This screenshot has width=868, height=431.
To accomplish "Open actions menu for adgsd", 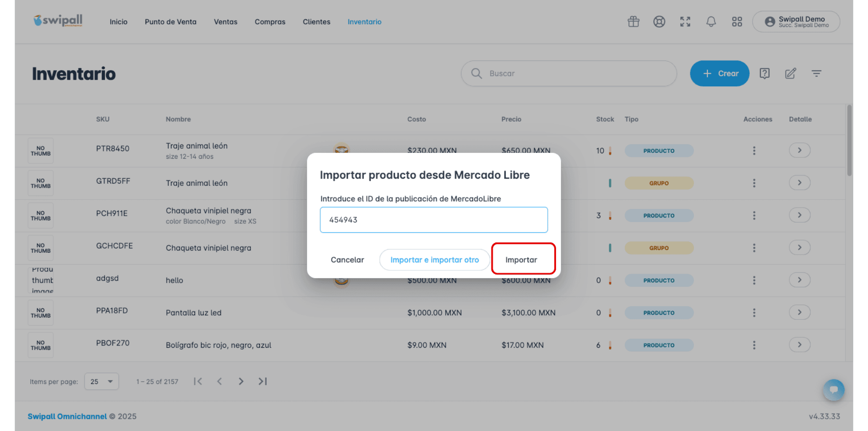I will (x=754, y=280).
